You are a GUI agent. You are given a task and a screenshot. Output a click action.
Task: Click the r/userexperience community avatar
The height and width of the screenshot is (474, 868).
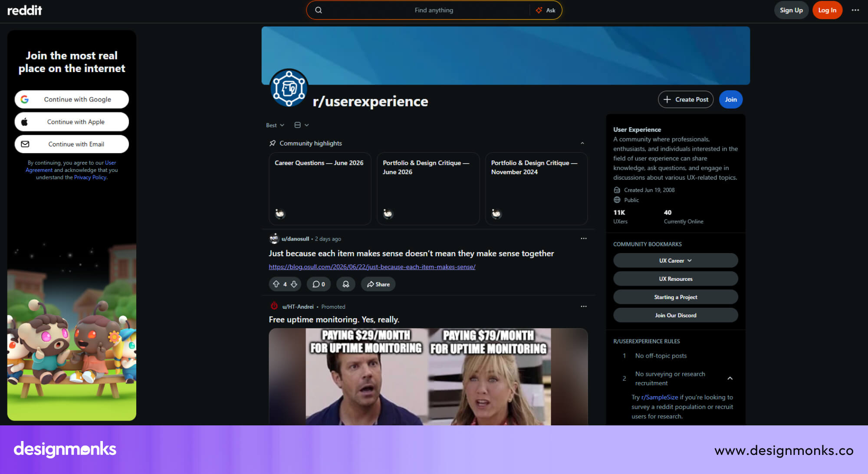pyautogui.click(x=289, y=88)
